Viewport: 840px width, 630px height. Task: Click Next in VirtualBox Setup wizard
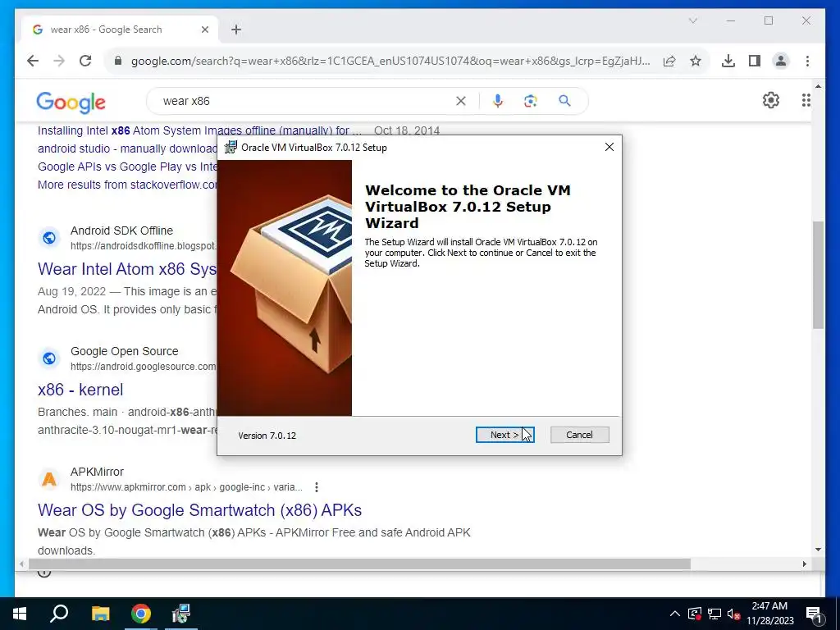coord(504,435)
